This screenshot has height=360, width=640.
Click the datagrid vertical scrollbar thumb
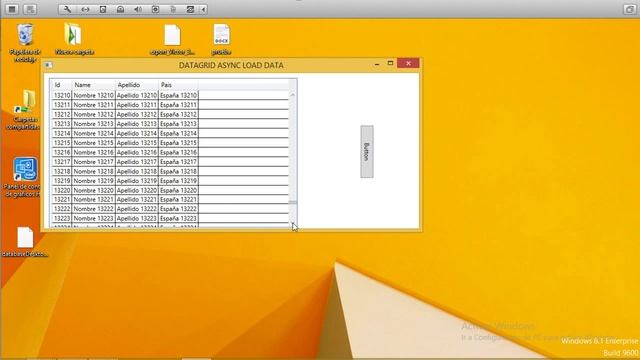pyautogui.click(x=293, y=202)
